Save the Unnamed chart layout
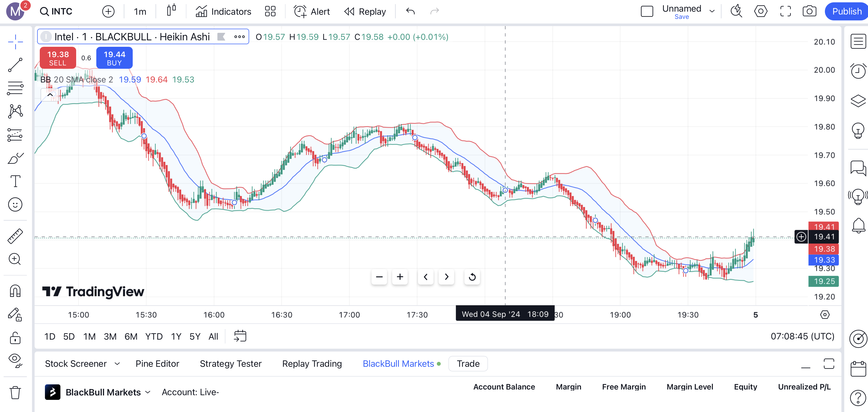The image size is (868, 412). [681, 17]
